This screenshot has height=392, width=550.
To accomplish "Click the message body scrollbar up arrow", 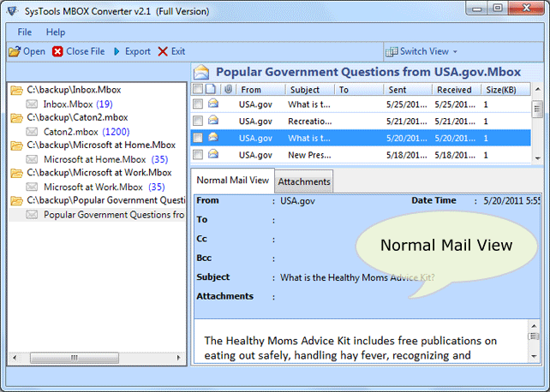I will coord(534,326).
